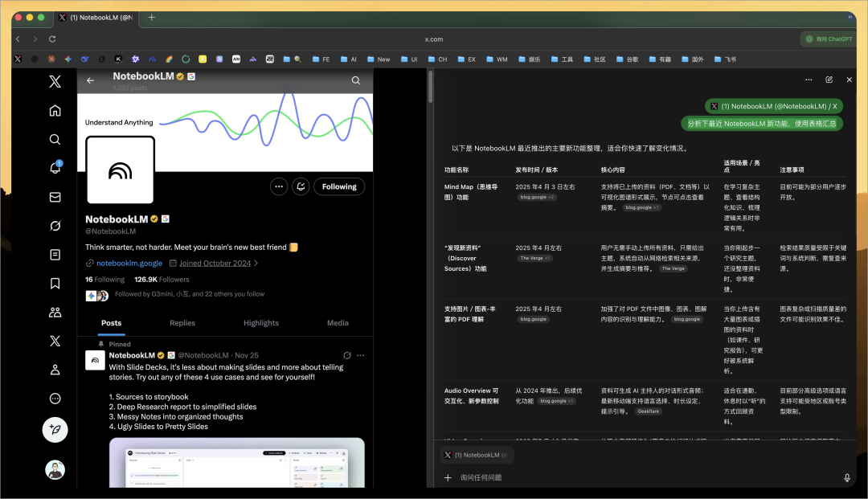Click the Following button
Screen dimensions: 868x499
coord(339,186)
